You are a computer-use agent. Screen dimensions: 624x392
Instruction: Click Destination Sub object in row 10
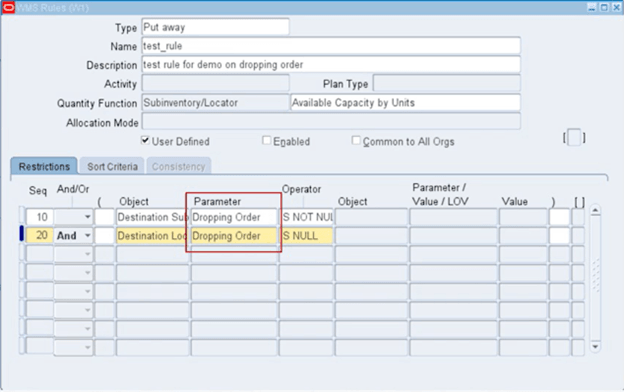coord(152,217)
